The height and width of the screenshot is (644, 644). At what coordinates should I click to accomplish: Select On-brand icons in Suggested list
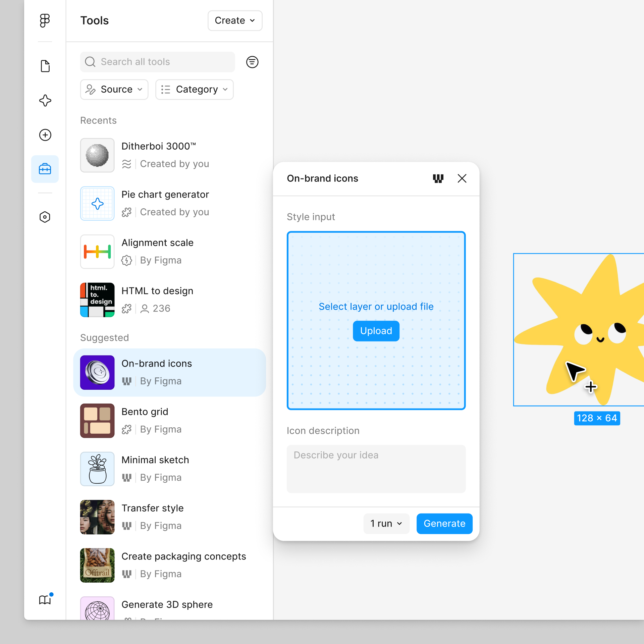pos(169,372)
